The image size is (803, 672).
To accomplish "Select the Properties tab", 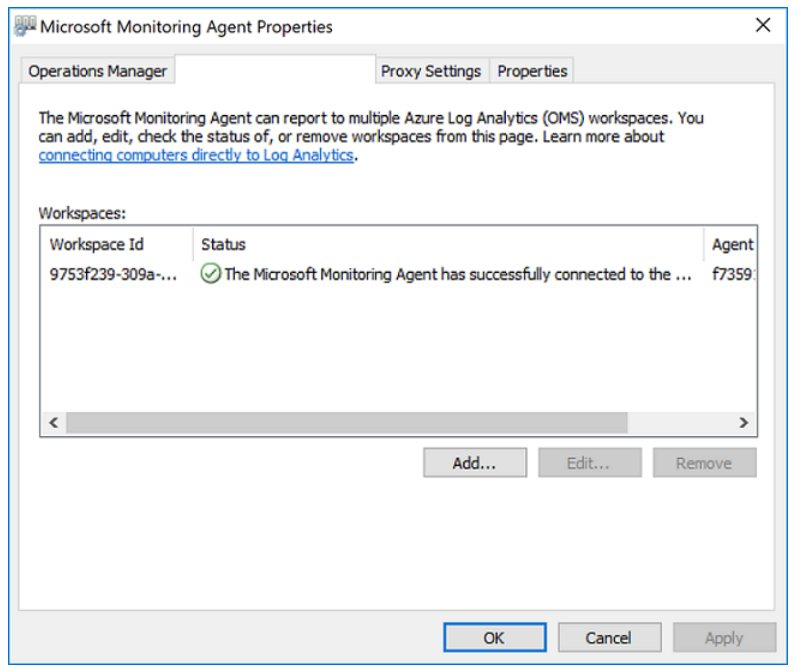I will point(532,72).
